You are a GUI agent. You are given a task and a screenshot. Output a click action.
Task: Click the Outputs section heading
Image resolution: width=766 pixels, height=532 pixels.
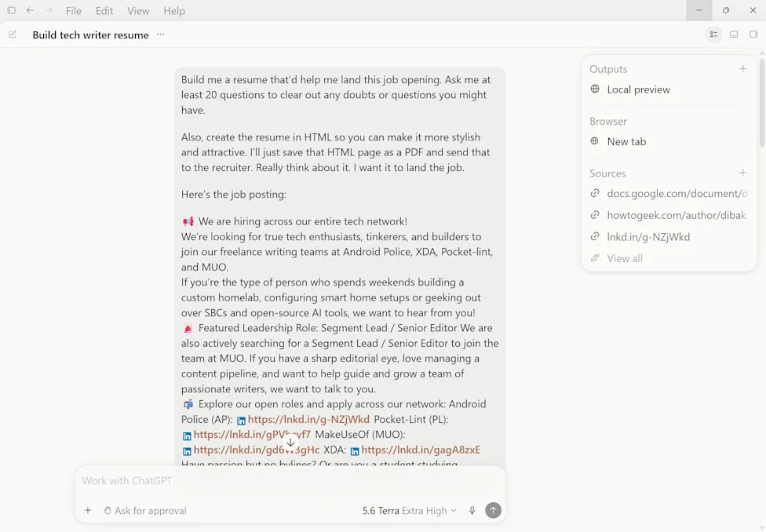point(608,69)
